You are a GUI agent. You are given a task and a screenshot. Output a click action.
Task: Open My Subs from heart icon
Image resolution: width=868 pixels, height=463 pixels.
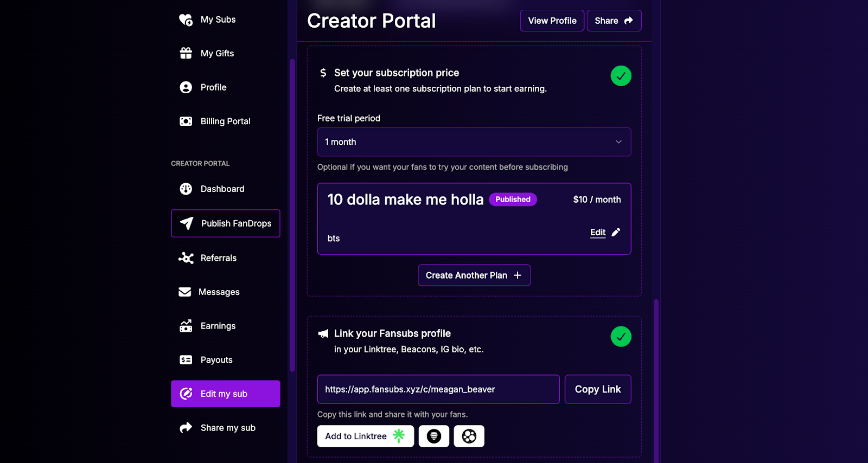(186, 20)
